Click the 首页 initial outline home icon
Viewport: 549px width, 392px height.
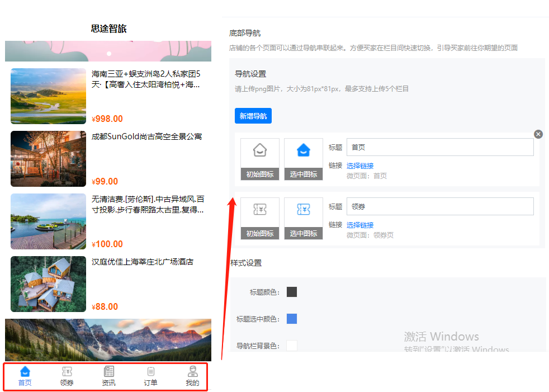click(x=260, y=150)
